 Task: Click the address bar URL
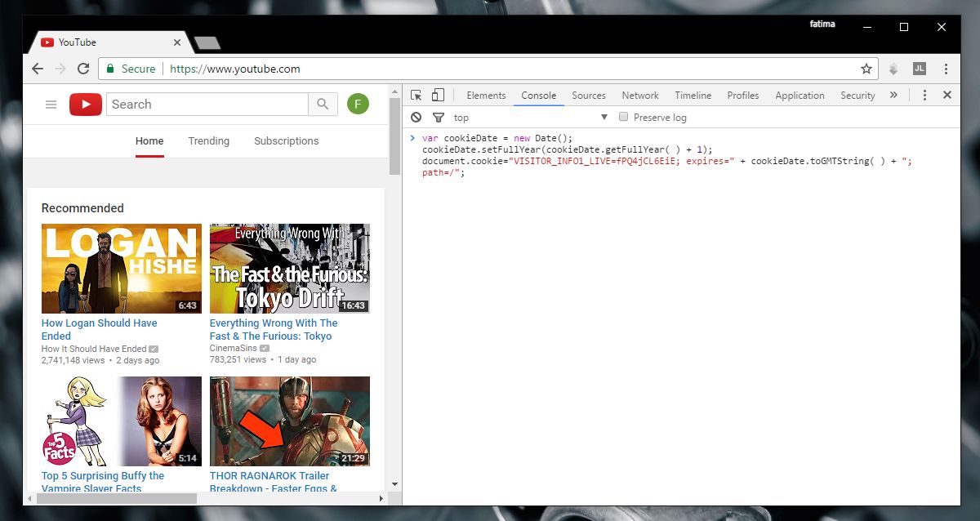click(x=235, y=69)
